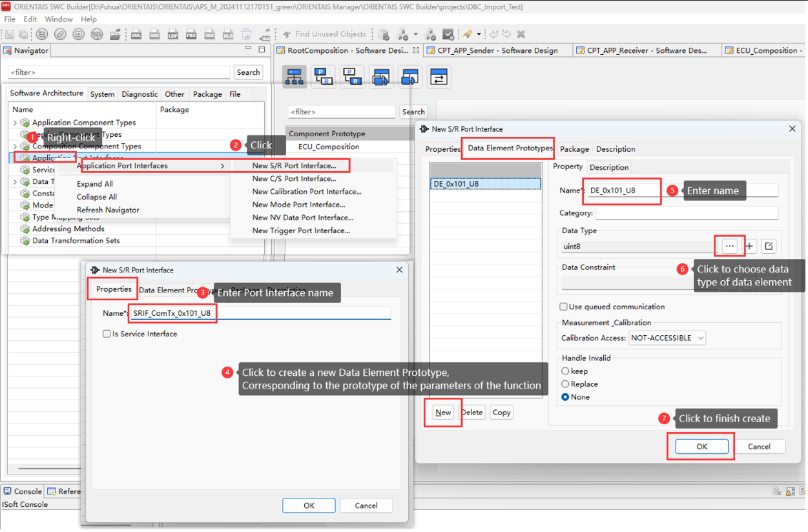Click the plus icon beside uint8 data type
Viewport: 808px width, 532px height.
coord(749,247)
